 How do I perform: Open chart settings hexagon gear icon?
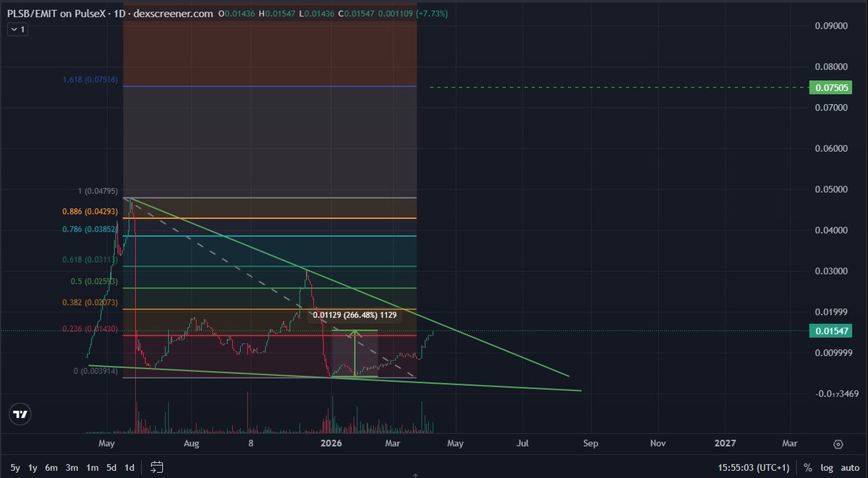coord(838,444)
